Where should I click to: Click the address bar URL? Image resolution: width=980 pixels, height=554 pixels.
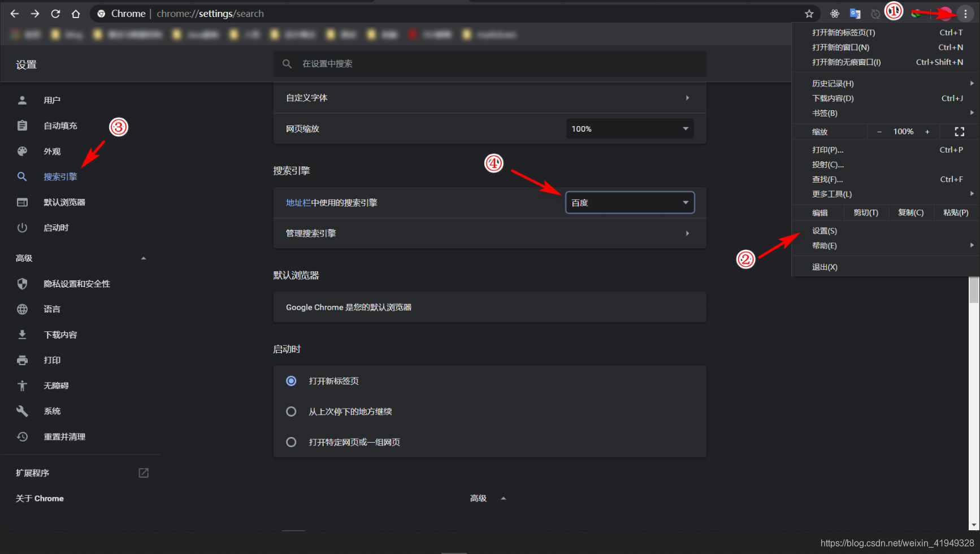click(210, 14)
